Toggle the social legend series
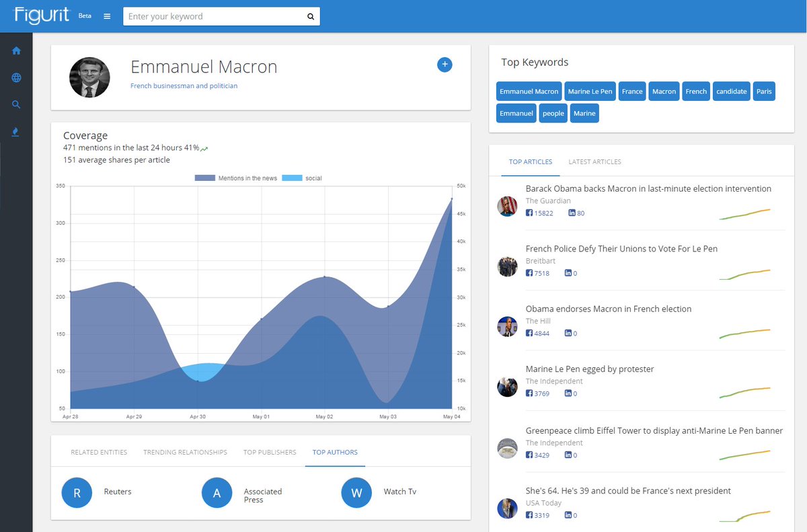The height and width of the screenshot is (532, 807). [x=302, y=178]
